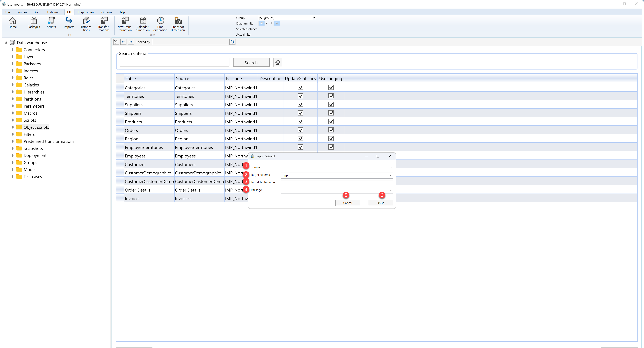Select the Predefined transformations tree item
The width and height of the screenshot is (644, 348).
click(49, 141)
